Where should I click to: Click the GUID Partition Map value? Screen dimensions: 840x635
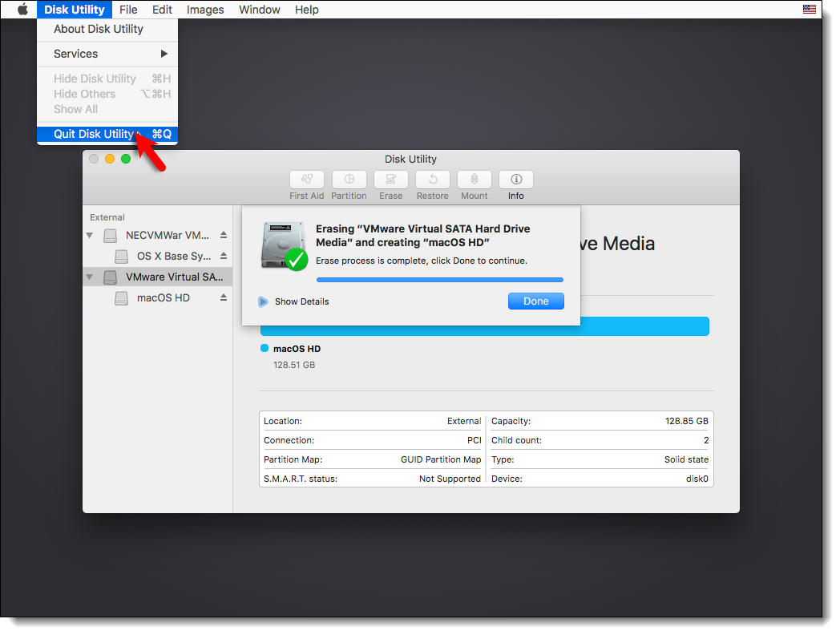[441, 459]
